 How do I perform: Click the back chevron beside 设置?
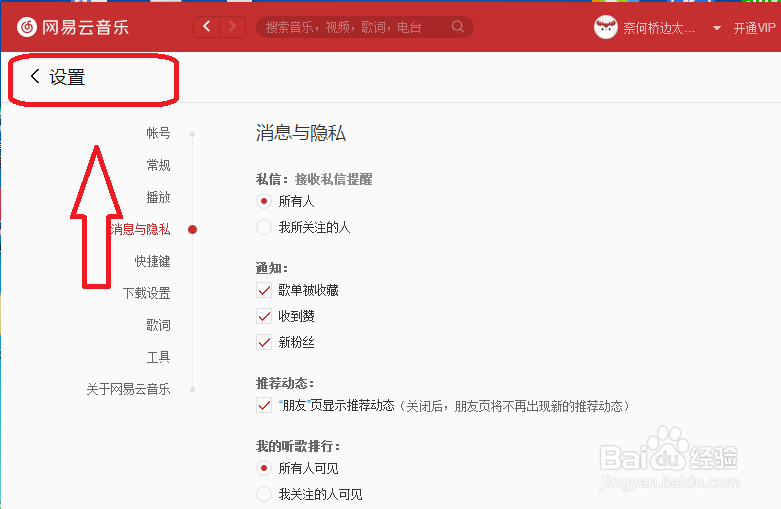[34, 76]
